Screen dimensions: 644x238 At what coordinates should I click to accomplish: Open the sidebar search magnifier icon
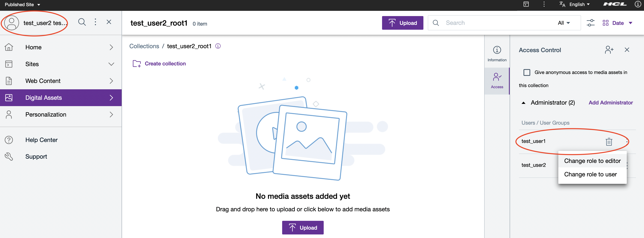pos(82,22)
